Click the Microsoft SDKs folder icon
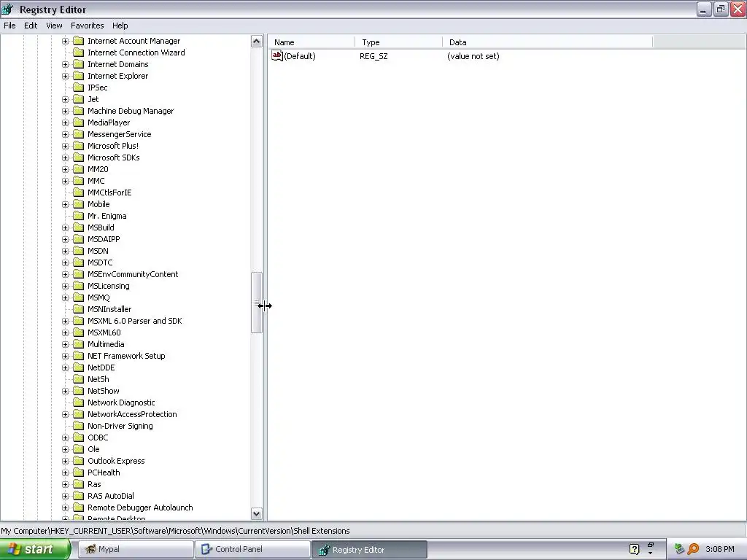 pyautogui.click(x=79, y=157)
